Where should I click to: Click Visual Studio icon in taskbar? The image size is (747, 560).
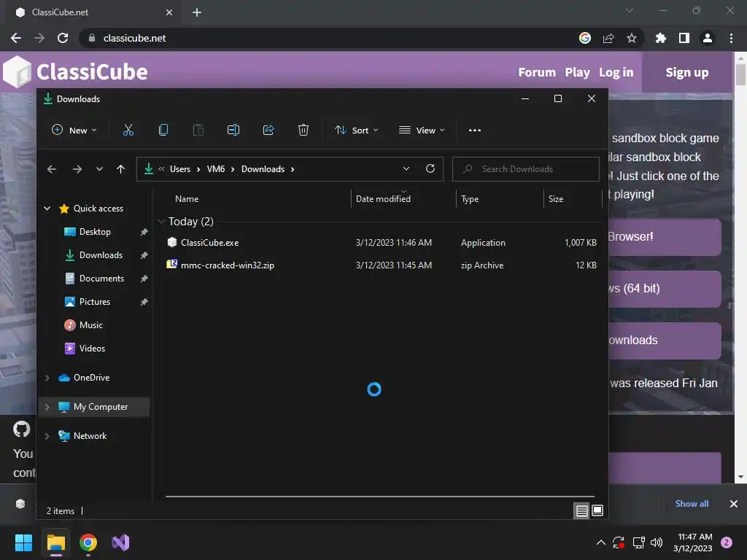[120, 542]
